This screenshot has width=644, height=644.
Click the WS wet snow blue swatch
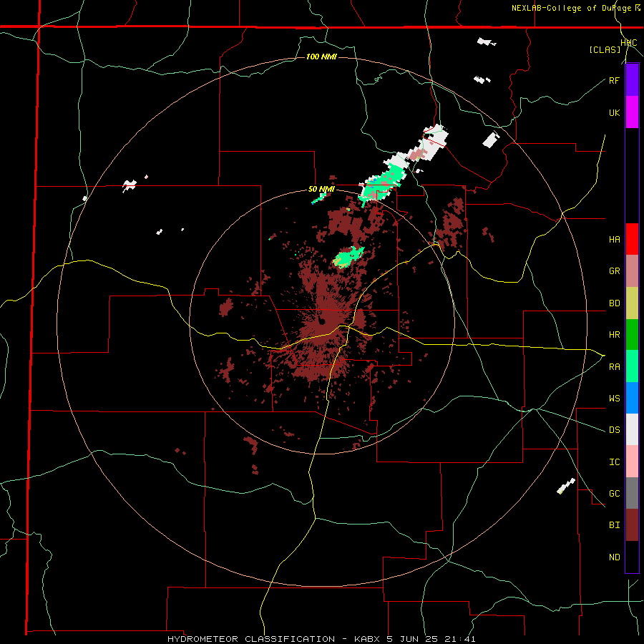point(632,398)
